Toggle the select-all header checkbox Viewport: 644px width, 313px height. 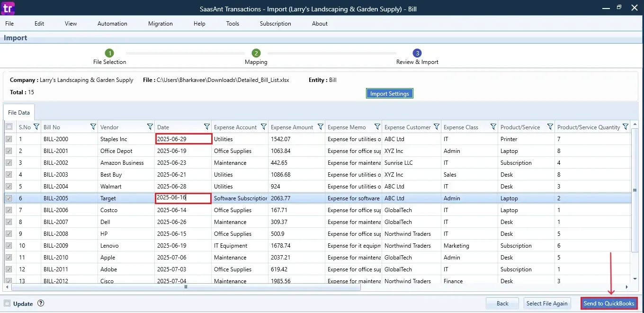click(9, 127)
